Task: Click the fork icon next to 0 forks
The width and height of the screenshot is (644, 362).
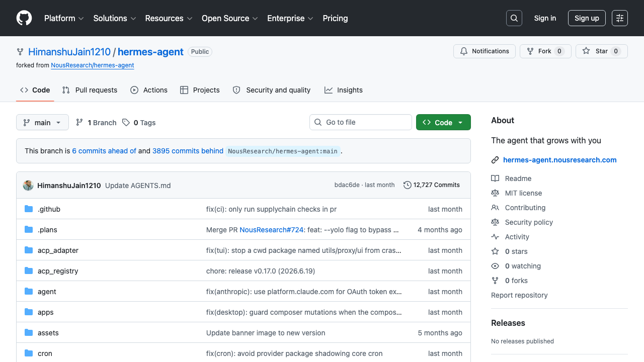Action: tap(495, 281)
